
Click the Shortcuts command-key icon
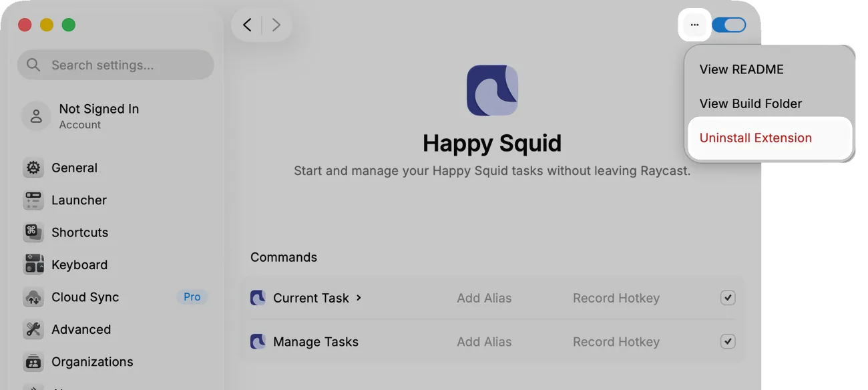coord(33,232)
